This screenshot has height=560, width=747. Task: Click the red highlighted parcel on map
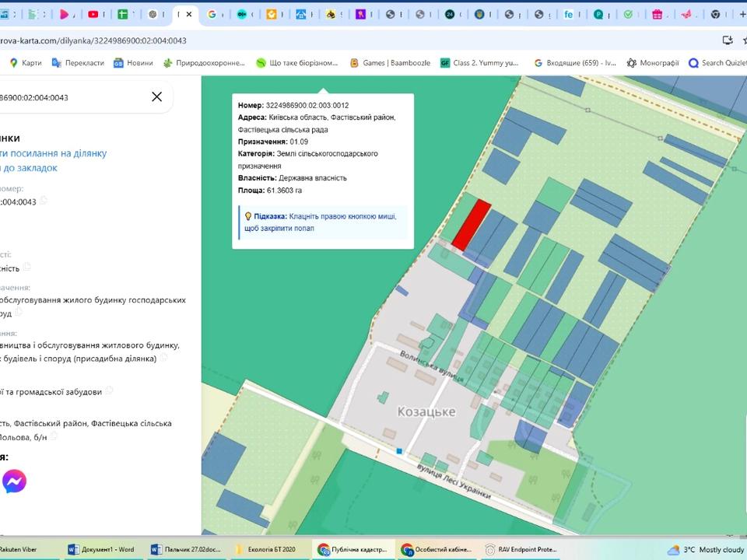click(472, 225)
